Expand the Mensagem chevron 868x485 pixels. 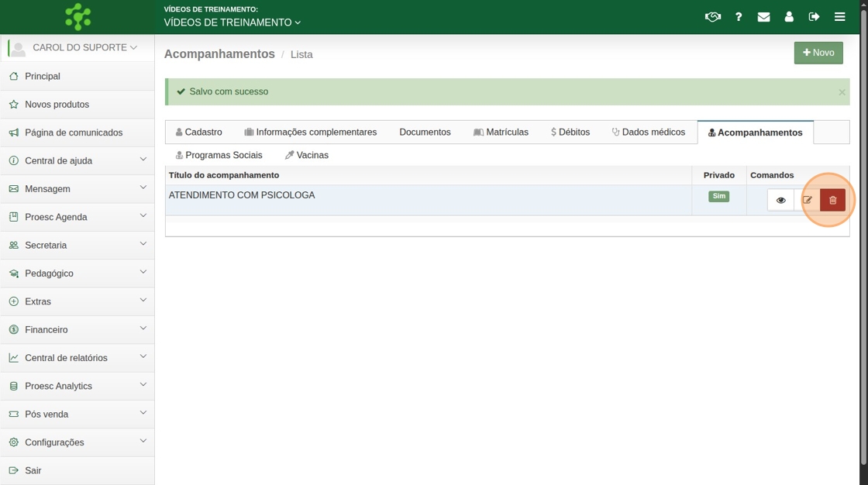[143, 187]
